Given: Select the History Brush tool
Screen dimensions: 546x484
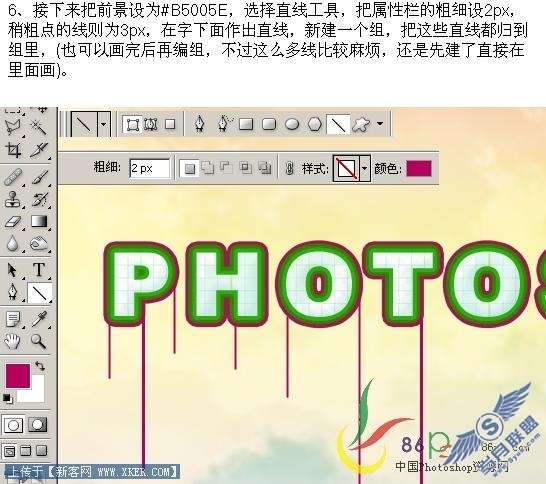Looking at the screenshot, I should [39, 200].
